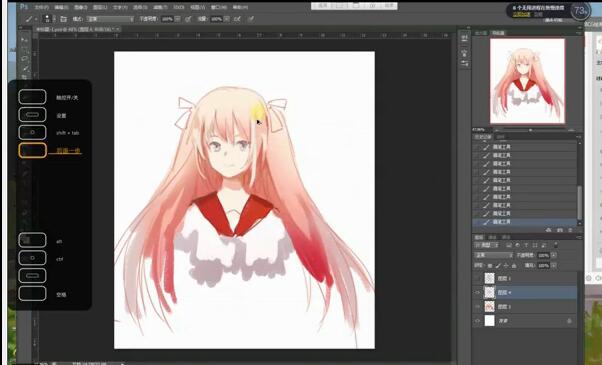Filter layers by shape layers icon

click(x=535, y=245)
